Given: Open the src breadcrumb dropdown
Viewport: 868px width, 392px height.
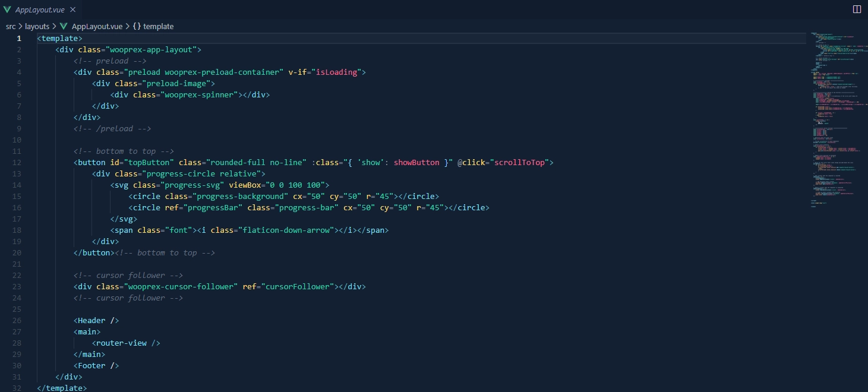Looking at the screenshot, I should [10, 26].
